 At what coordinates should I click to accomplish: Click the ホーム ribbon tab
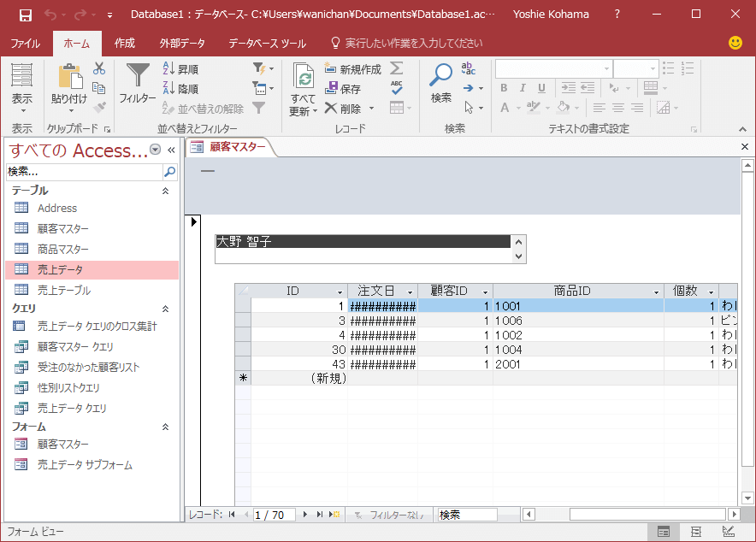77,44
